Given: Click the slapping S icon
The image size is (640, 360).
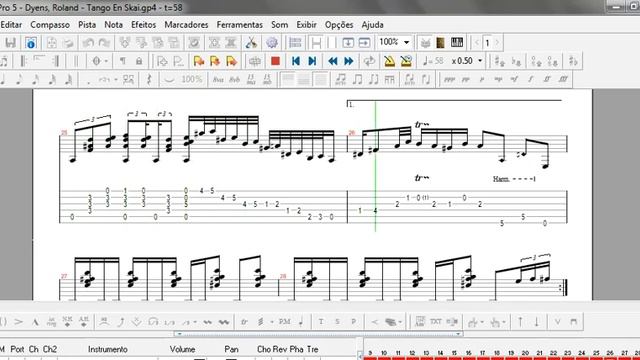Looking at the screenshot, I should 337,322.
